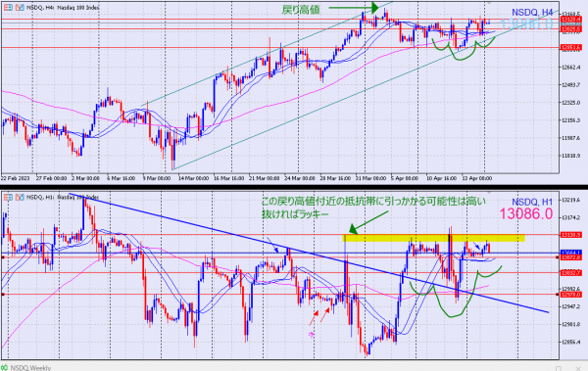Select the red 13025.5 price tag on the H4 axis
This screenshot has width=588, height=371.
click(571, 28)
